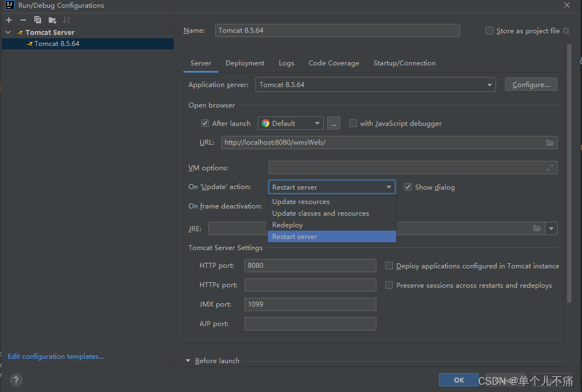Viewport: 582px width, 392px height.
Task: Click the Configure... button
Action: [531, 85]
